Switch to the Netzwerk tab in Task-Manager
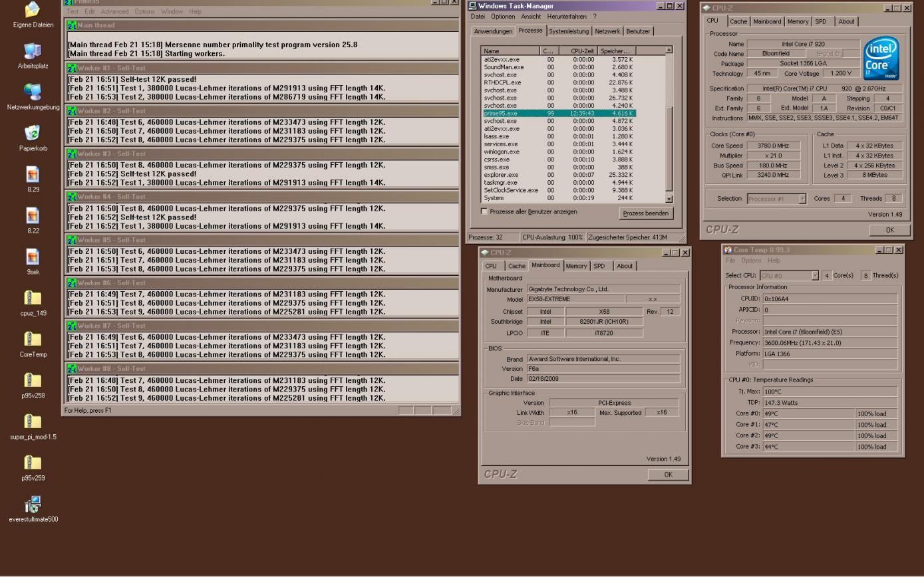Viewport: 924px width, 577px height. click(607, 31)
